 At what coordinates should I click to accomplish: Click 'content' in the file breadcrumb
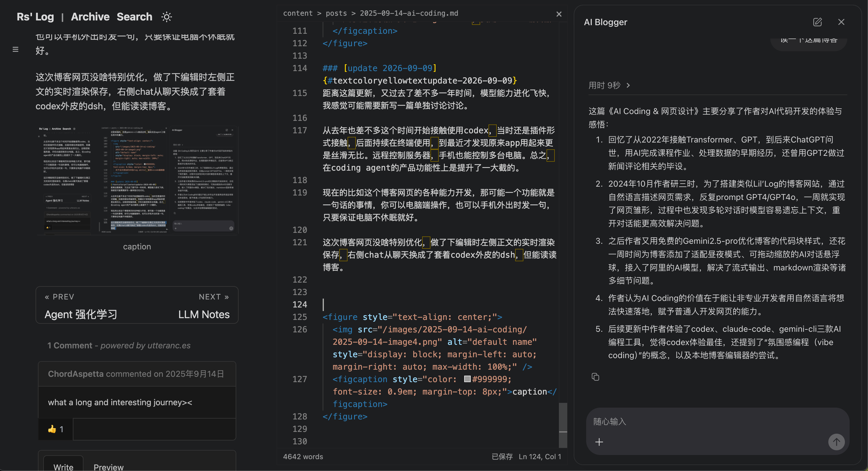click(x=298, y=13)
